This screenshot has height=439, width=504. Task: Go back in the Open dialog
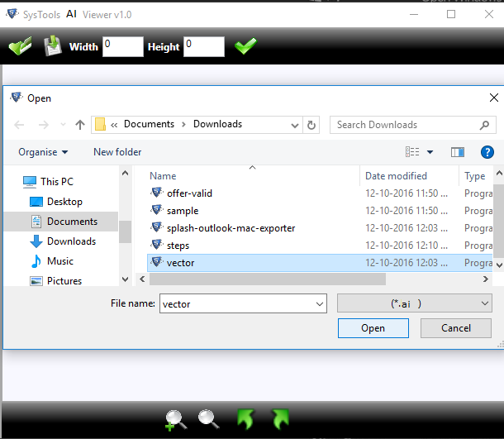point(19,125)
